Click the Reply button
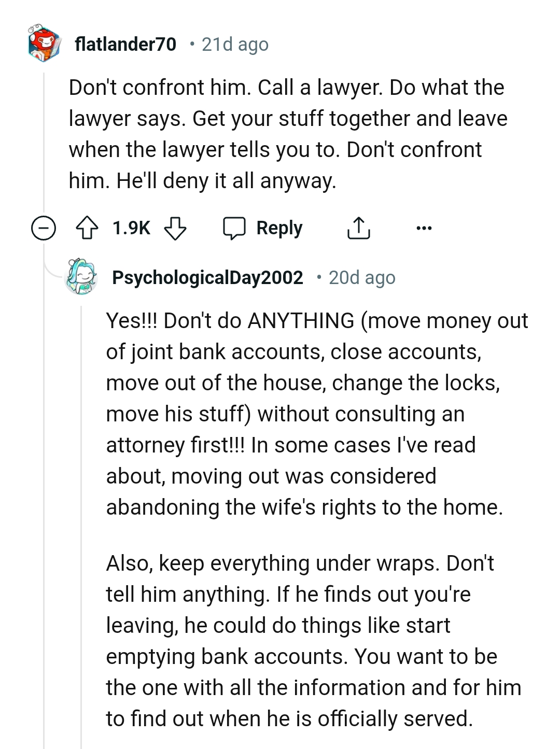The height and width of the screenshot is (749, 560). (279, 228)
